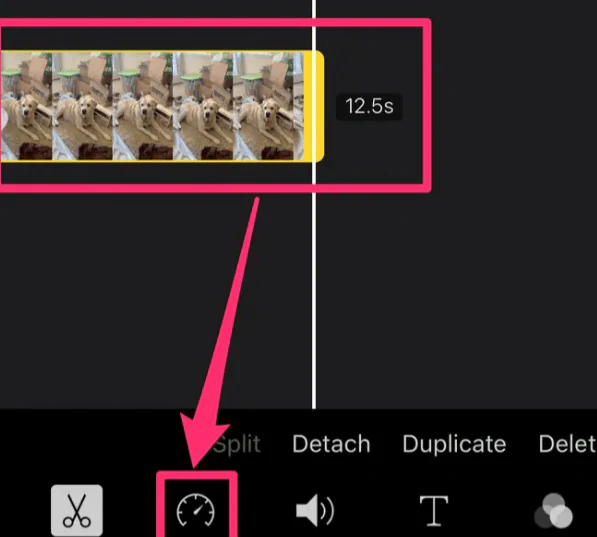Select the T Titles tool
The image size is (597, 537).
[434, 510]
